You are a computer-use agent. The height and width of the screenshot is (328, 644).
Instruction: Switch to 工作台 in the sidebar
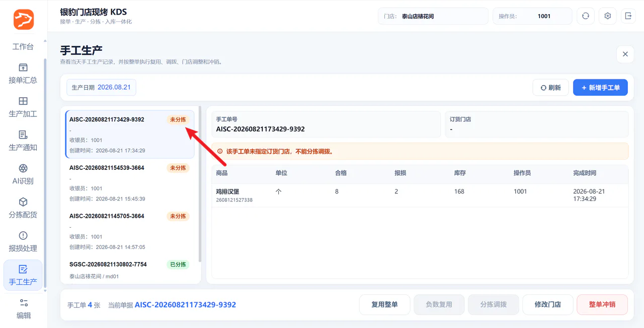pos(23,46)
